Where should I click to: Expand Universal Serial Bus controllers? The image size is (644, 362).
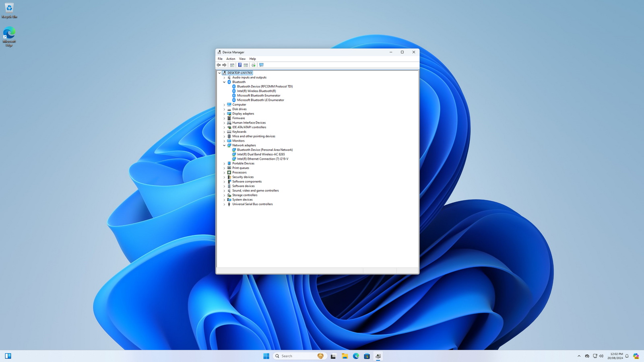225,204
